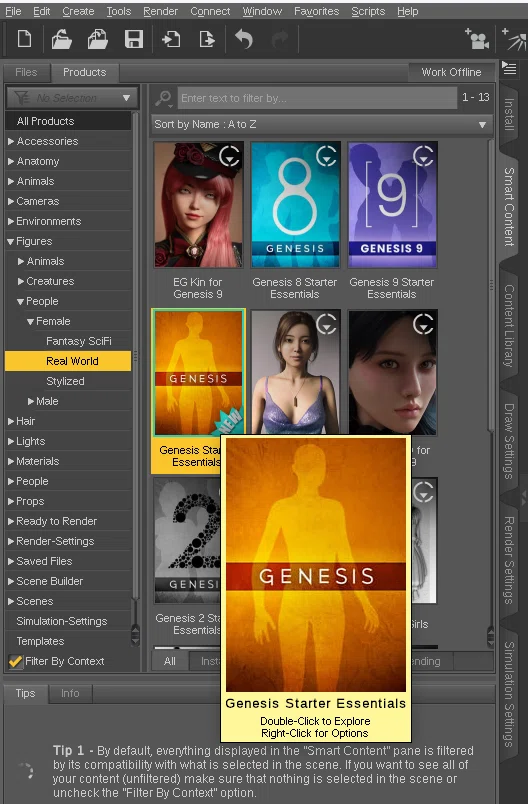Open the pane options menu icon
The height and width of the screenshot is (804, 528).
pyautogui.click(x=509, y=68)
